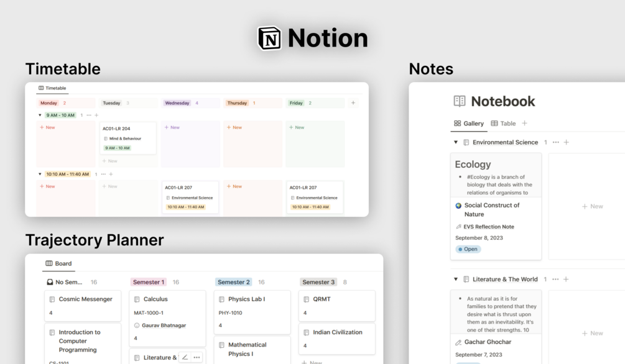Click plus next to 10:10 AM - 11:40 AM group
The height and width of the screenshot is (364, 625).
(111, 174)
